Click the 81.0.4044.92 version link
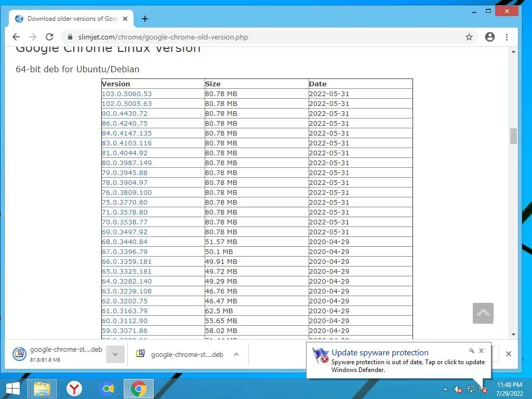Viewport: 532px width, 399px height. tap(125, 153)
